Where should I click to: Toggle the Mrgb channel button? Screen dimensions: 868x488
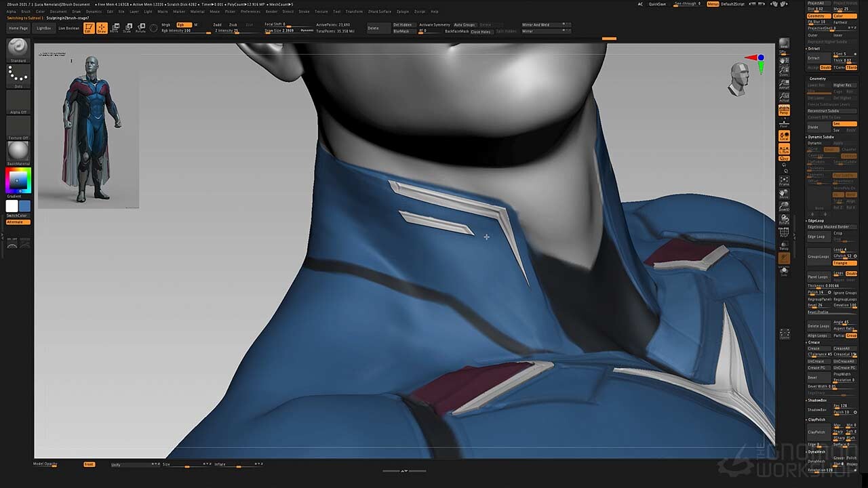pyautogui.click(x=166, y=24)
